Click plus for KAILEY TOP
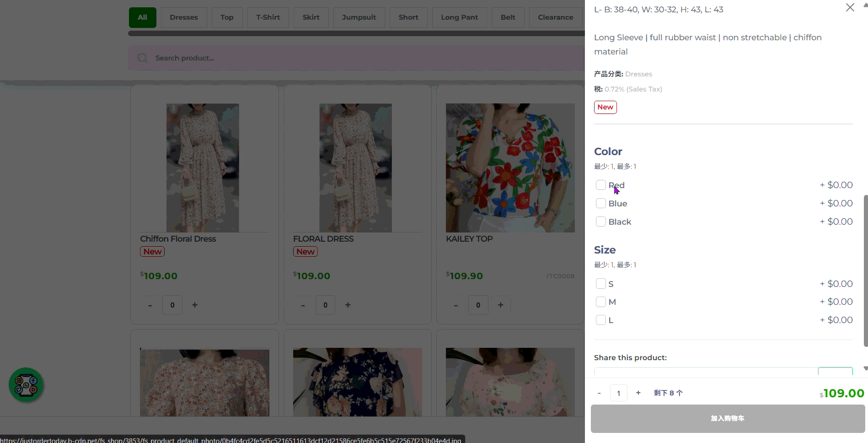The image size is (868, 443). tap(500, 305)
